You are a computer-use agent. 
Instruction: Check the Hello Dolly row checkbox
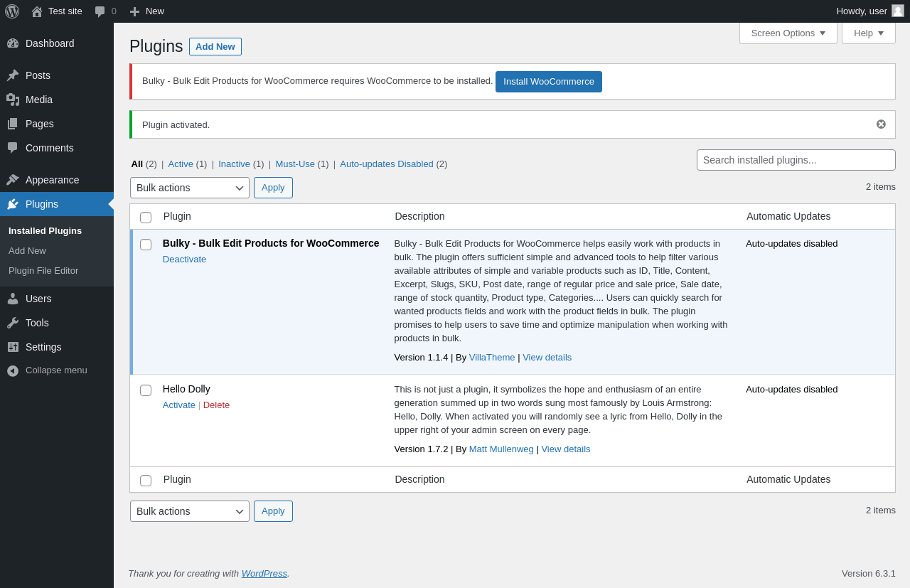pyautogui.click(x=146, y=390)
